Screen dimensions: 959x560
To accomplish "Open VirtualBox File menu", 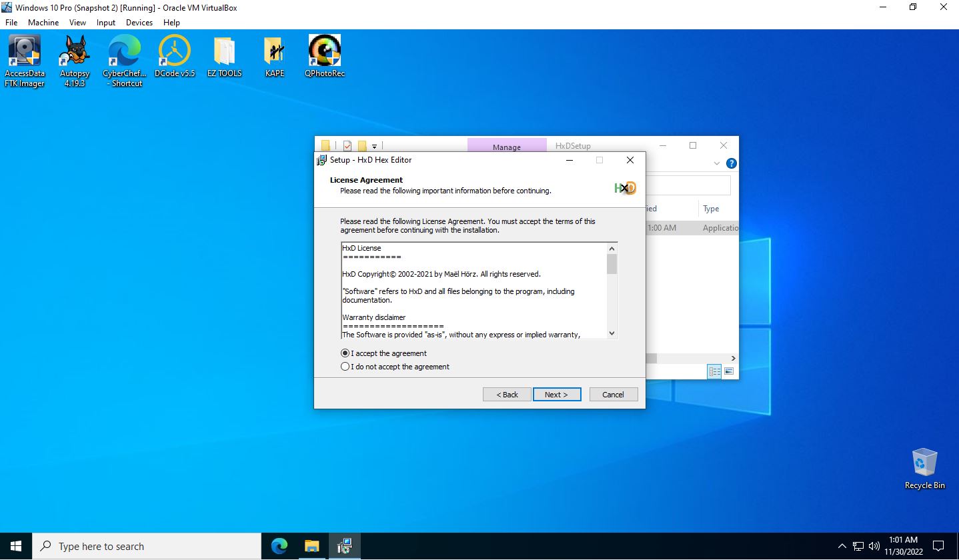I will [11, 22].
